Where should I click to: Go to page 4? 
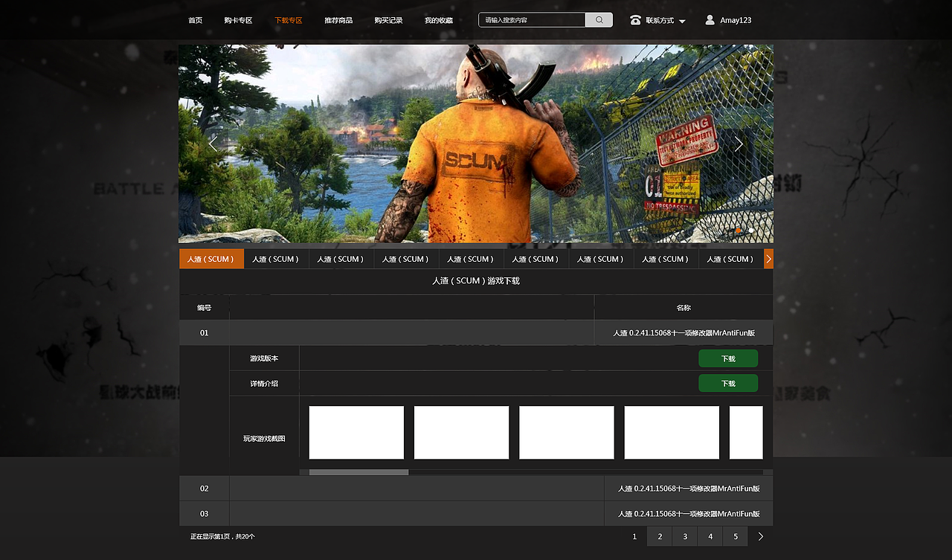pyautogui.click(x=710, y=536)
